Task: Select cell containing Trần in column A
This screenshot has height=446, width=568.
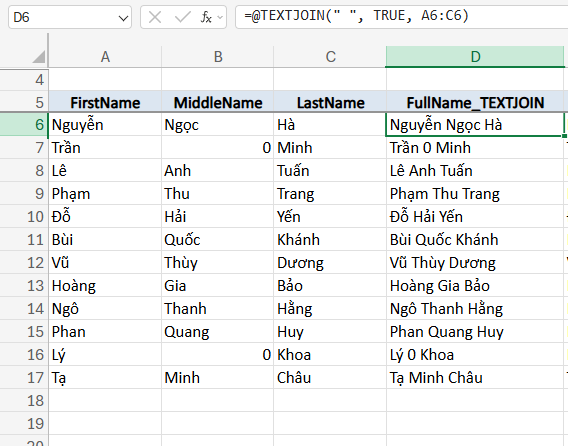Action: [x=105, y=148]
